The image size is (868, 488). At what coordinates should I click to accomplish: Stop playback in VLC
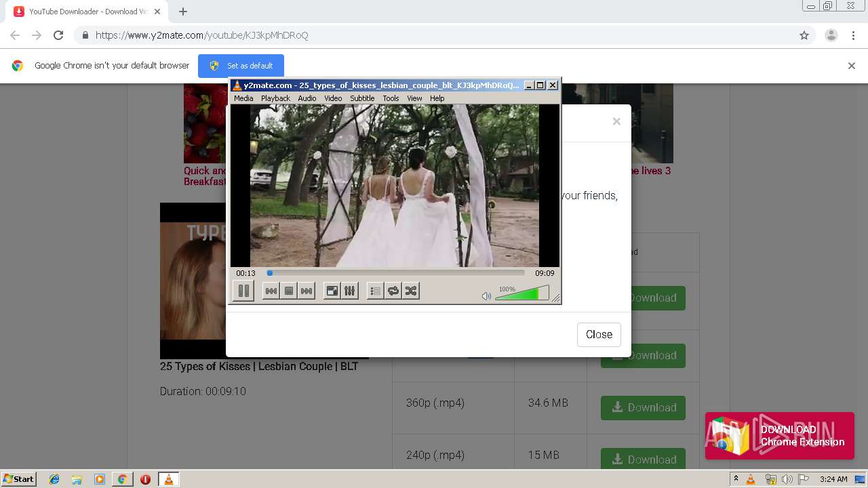288,291
